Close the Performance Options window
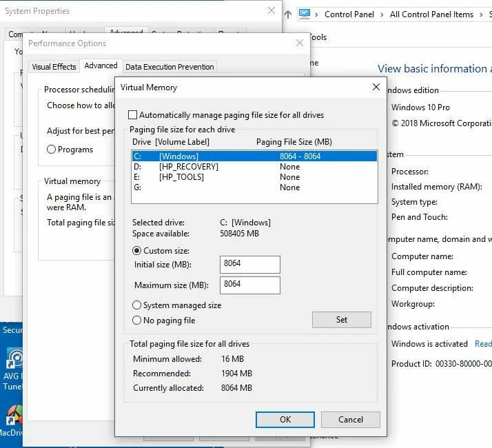492x448 pixels. pyautogui.click(x=300, y=43)
